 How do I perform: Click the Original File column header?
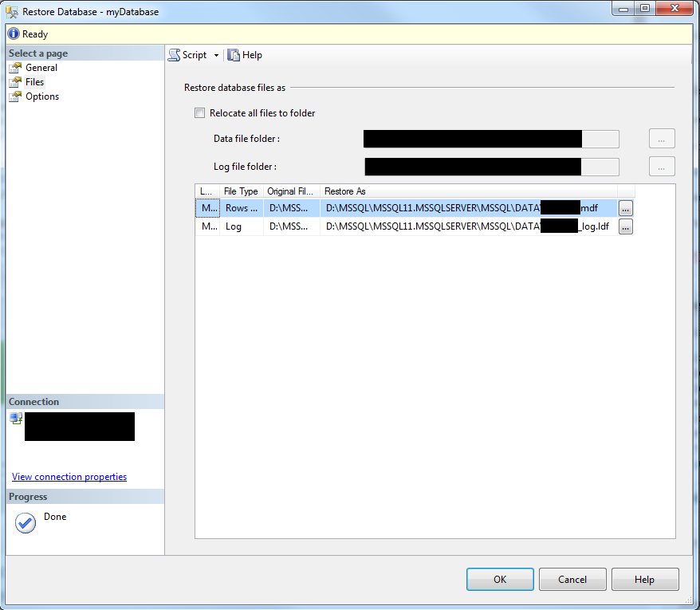(x=292, y=191)
